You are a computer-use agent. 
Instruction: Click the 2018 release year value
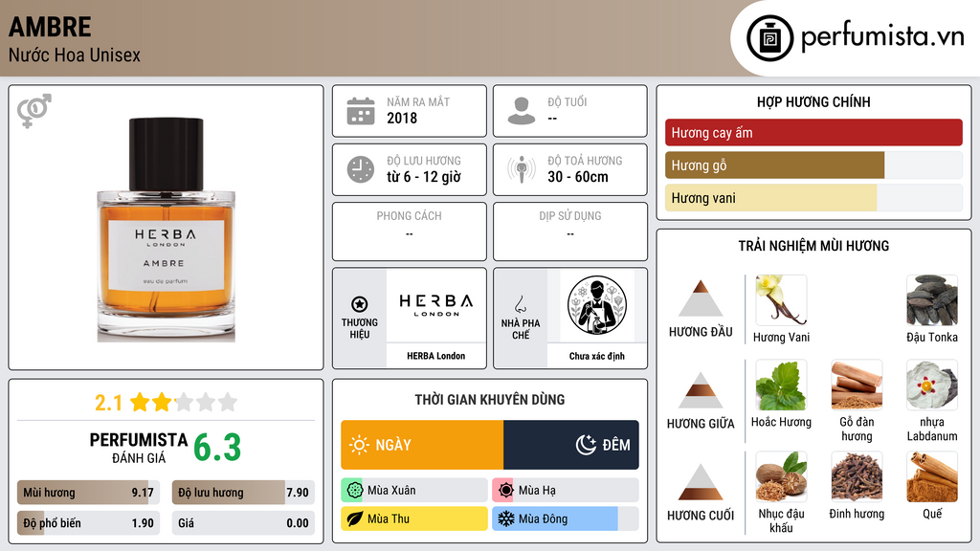pyautogui.click(x=402, y=118)
